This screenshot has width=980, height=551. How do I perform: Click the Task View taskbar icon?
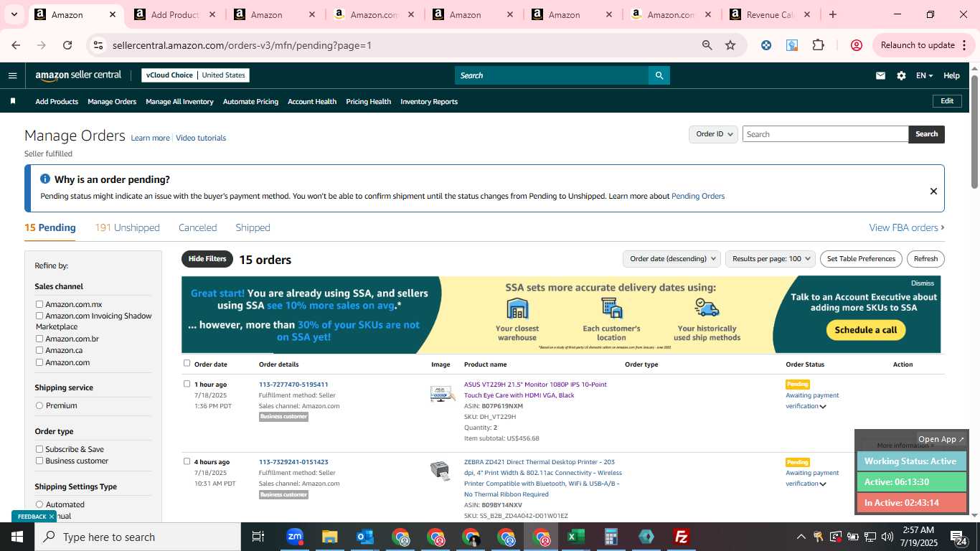pyautogui.click(x=258, y=537)
